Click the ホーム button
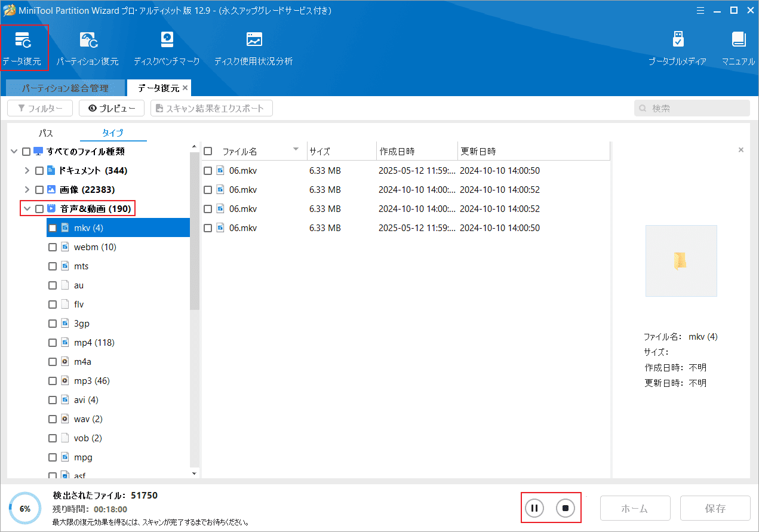 635,509
